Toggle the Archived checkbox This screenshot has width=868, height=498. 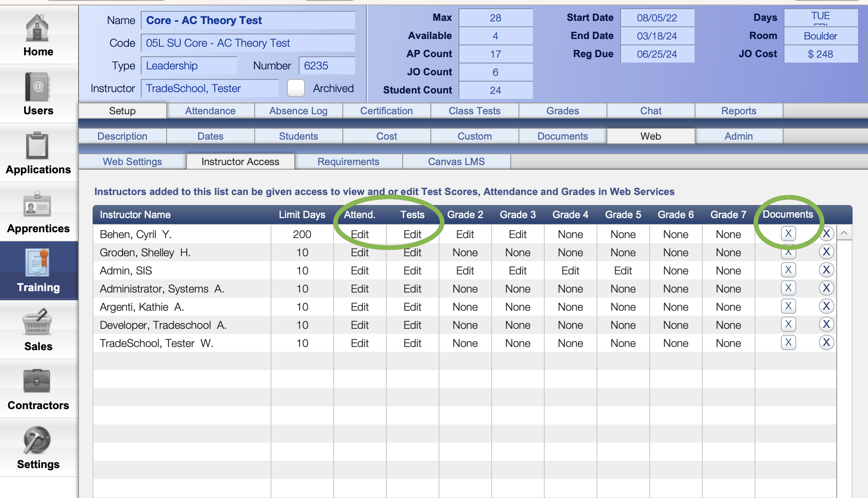(x=296, y=88)
